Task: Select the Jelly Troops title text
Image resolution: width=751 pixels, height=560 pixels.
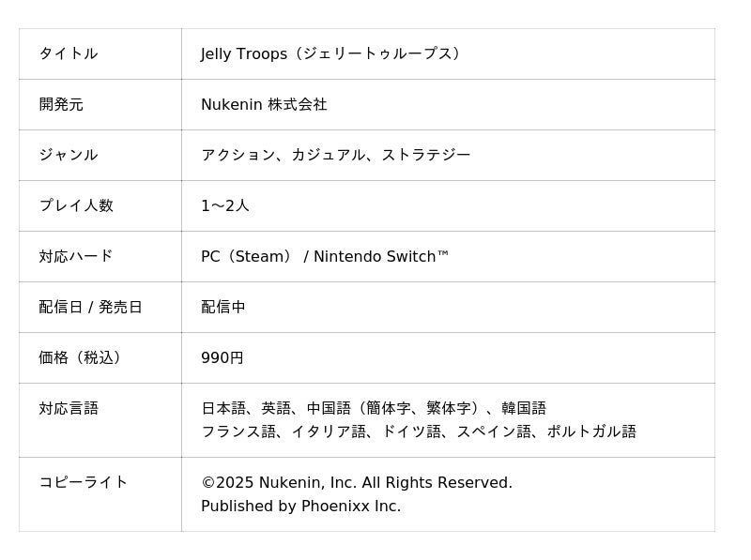Action: click(x=333, y=53)
